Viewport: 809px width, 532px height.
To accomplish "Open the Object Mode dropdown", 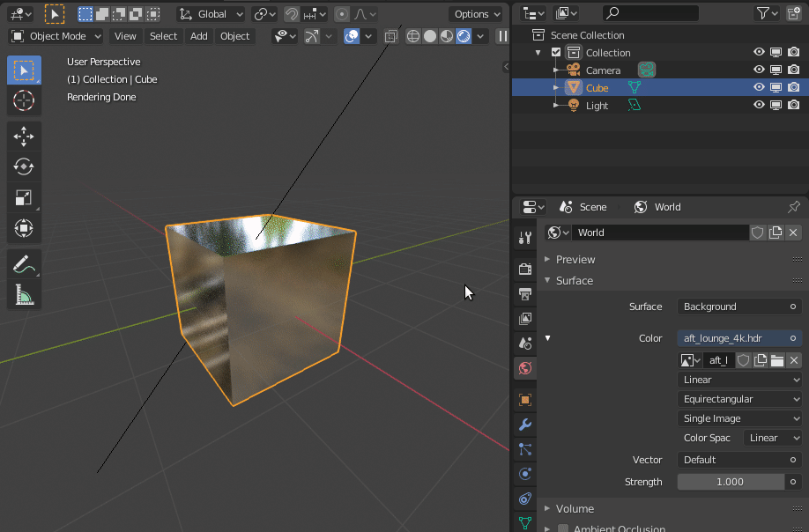I will click(x=55, y=35).
